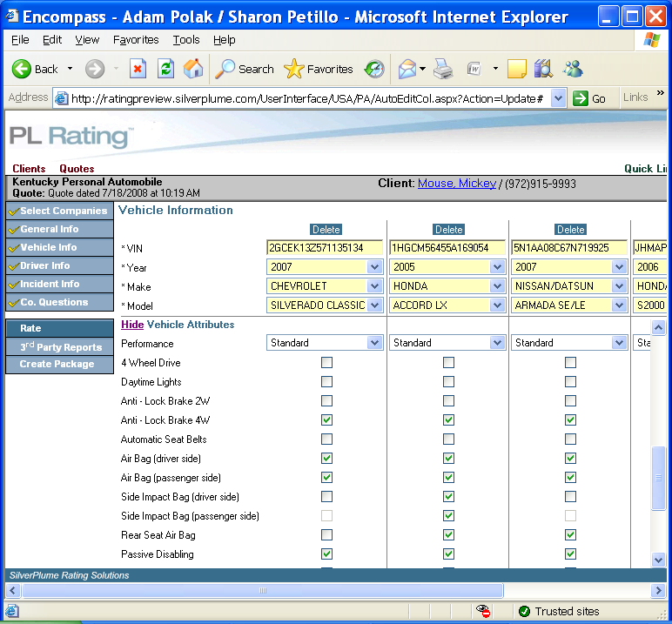Screen dimensions: 672x624
Task: Open the Favorites menu in menu bar
Action: click(x=136, y=40)
